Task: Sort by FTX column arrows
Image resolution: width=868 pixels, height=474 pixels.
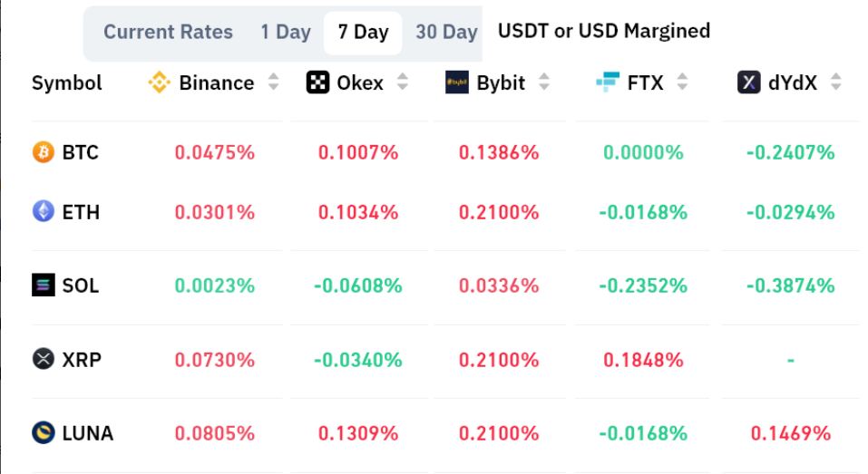Action: 682,83
